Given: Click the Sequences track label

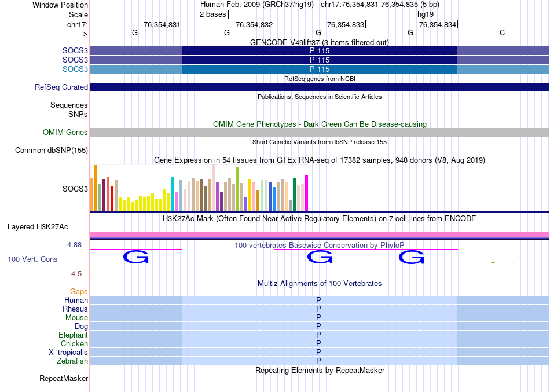Looking at the screenshot, I should pyautogui.click(x=69, y=105).
